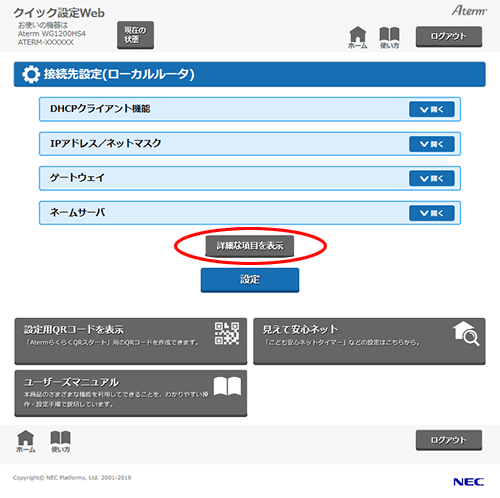Click the footer ホーム house icon

[x=26, y=441]
